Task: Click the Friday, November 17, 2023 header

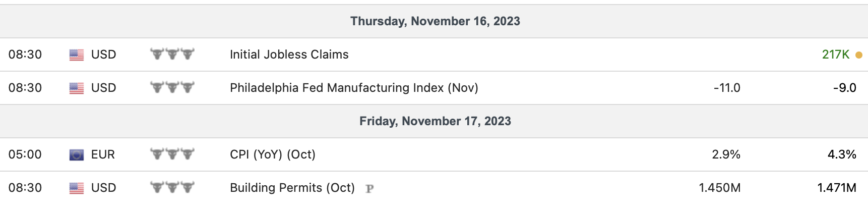Action: 435,121
